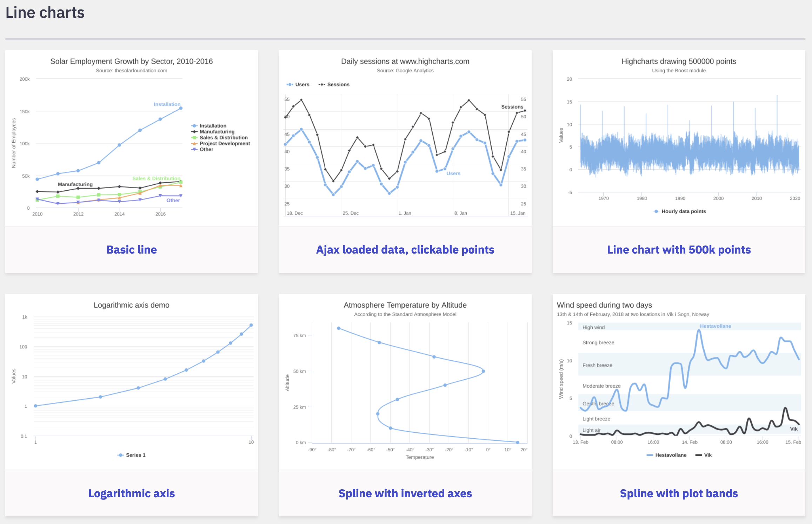The width and height of the screenshot is (812, 524).
Task: Open the Logarithmic axis demo link
Action: tap(132, 493)
